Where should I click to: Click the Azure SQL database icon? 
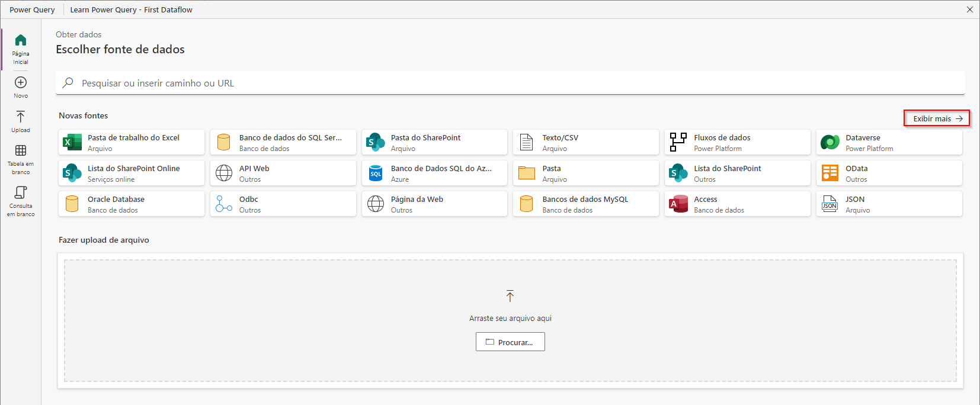pos(376,173)
